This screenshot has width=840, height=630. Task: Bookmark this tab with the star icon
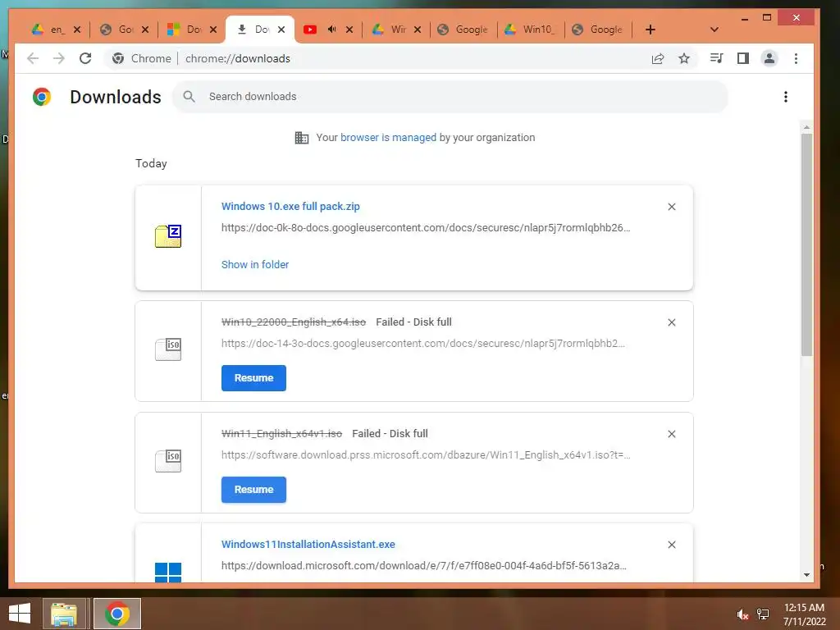pos(684,58)
